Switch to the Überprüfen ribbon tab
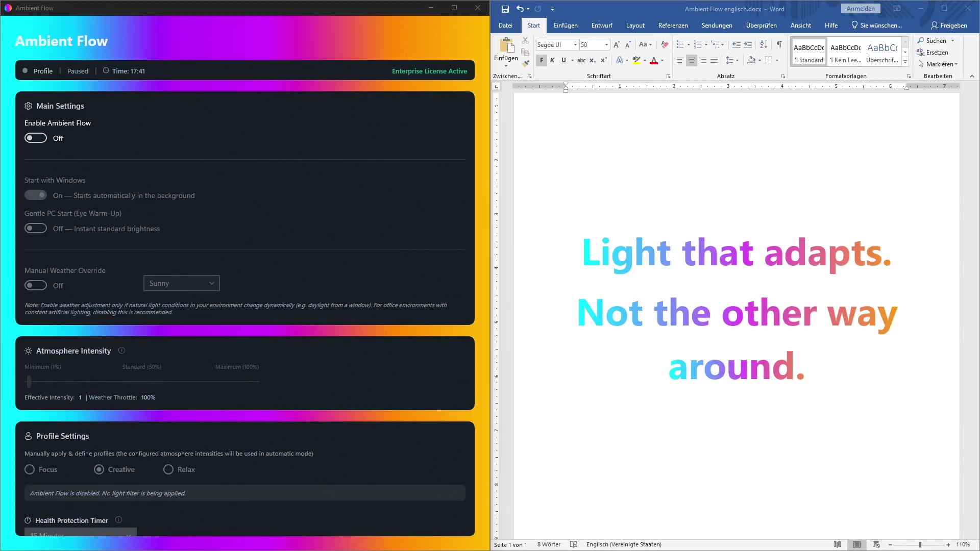 (x=762, y=26)
